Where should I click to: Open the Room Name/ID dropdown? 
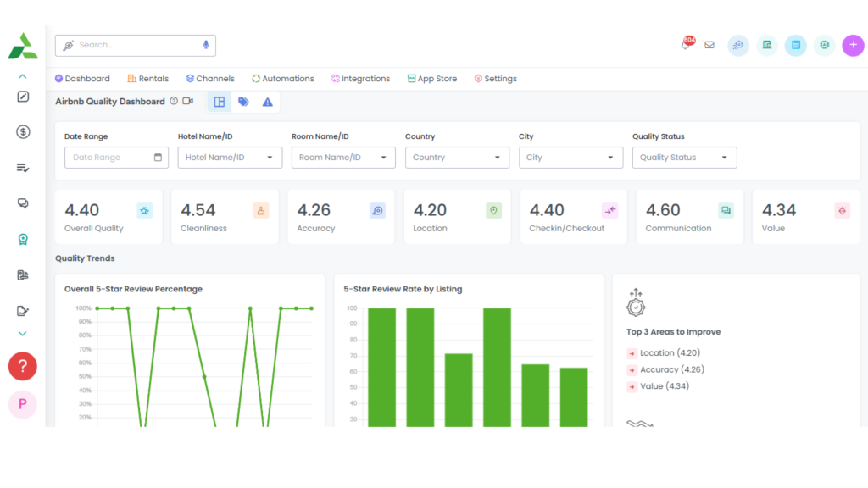pos(343,158)
